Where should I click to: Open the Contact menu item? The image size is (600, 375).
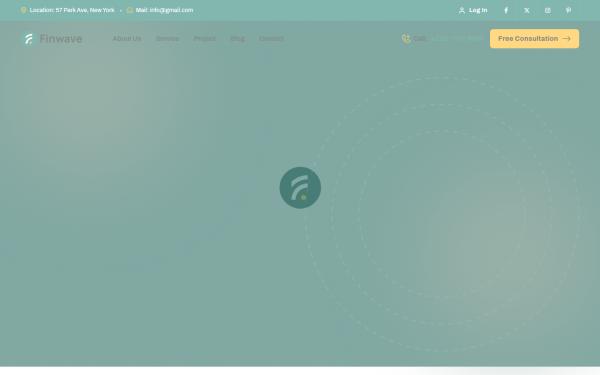point(271,39)
